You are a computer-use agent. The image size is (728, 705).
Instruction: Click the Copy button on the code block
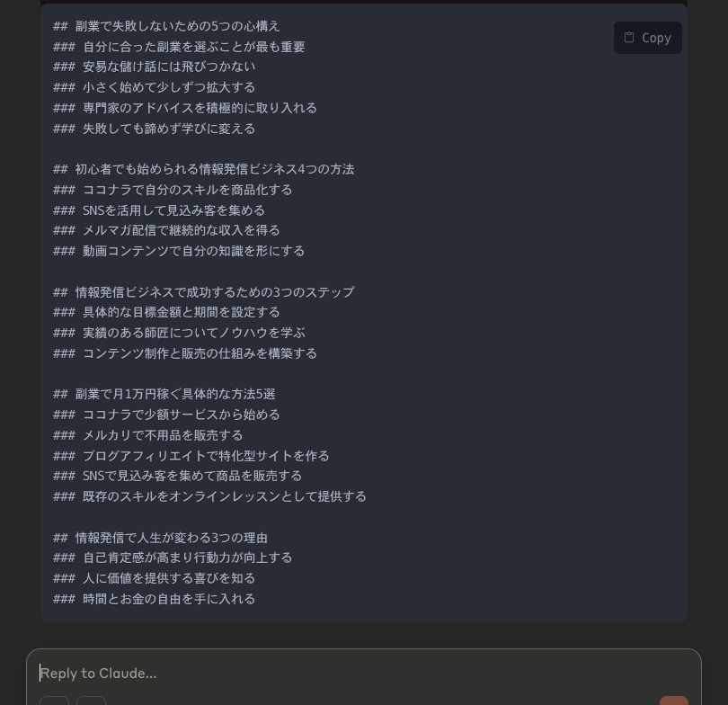coord(648,38)
